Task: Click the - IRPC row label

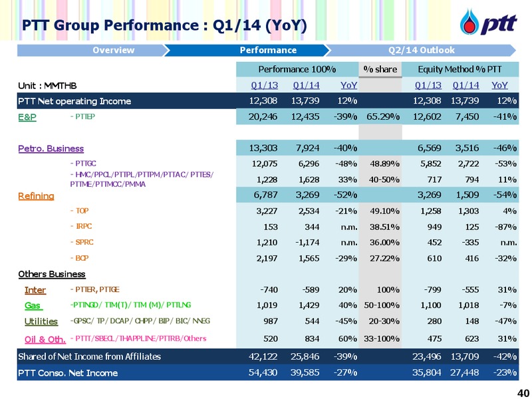Action: [81, 226]
